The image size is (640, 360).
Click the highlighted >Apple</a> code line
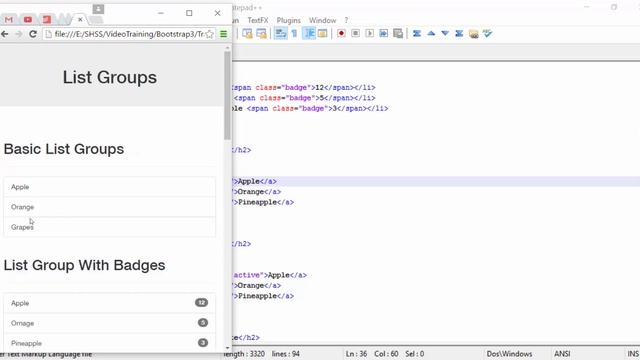[x=436, y=181]
